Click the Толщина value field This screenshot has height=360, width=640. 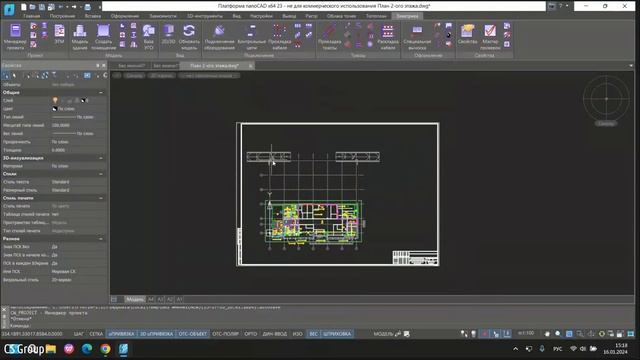[78, 150]
